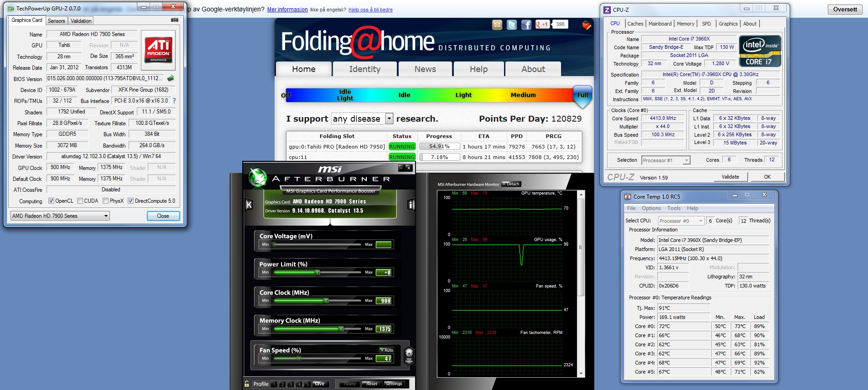The height and width of the screenshot is (390, 868).
Task: Select Afterburner profile slot 1
Action: 274,384
